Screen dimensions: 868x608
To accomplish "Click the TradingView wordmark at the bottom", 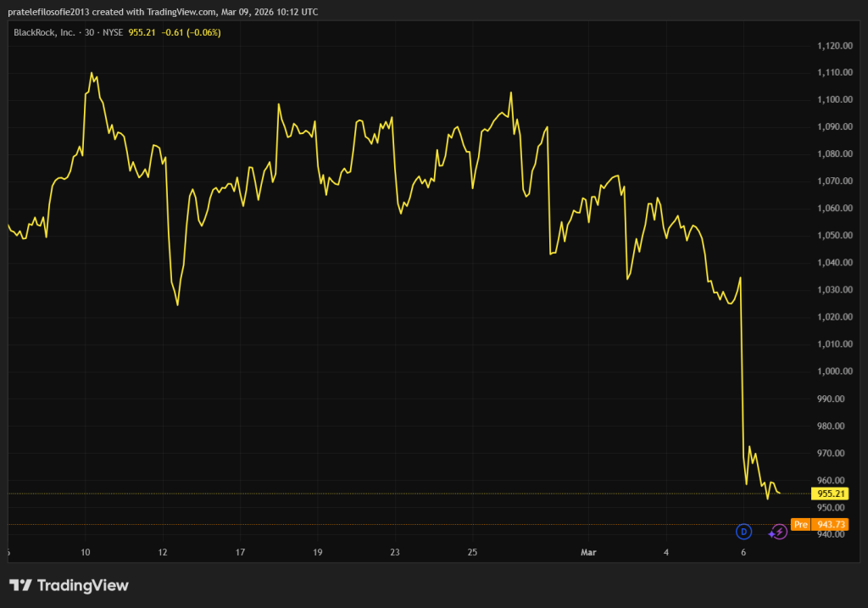I will (x=83, y=585).
